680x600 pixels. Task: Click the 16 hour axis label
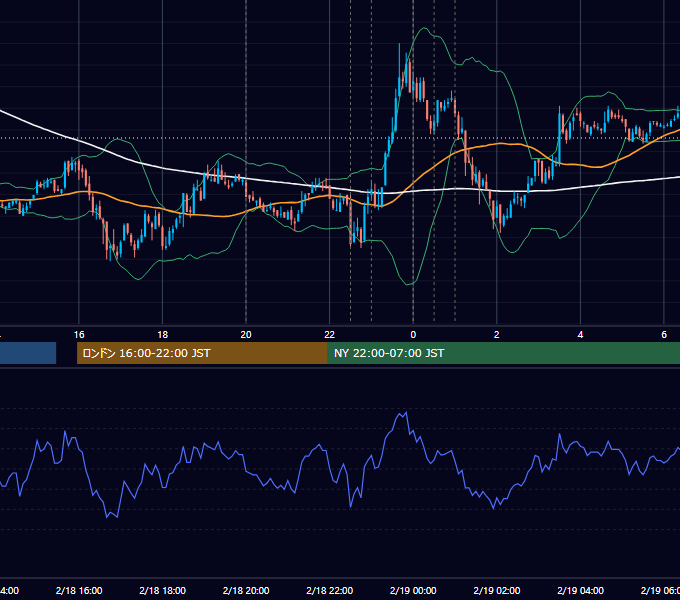(79, 335)
